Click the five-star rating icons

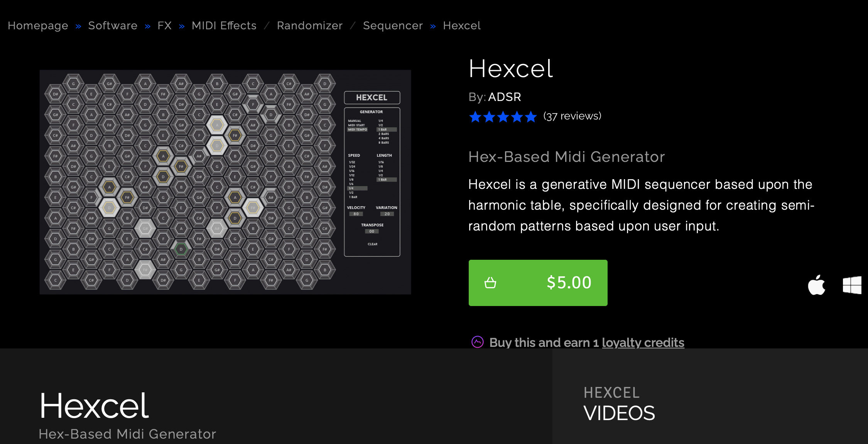503,116
